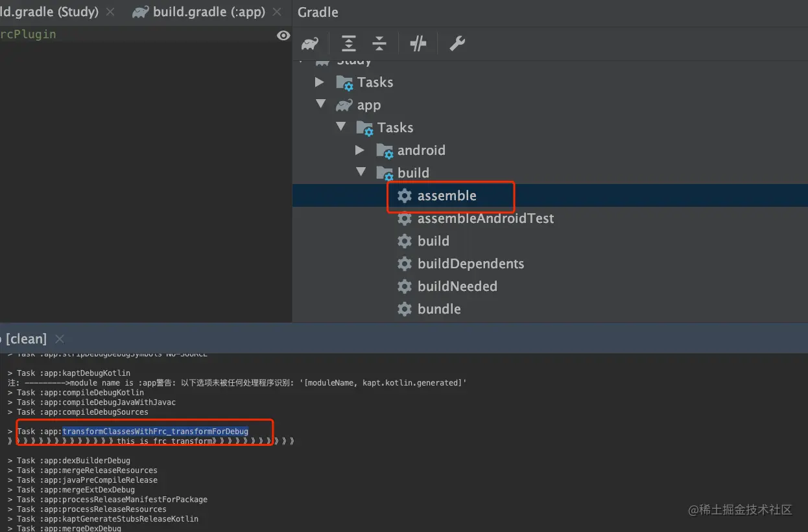
Task: Select the android folder icon
Action: pyautogui.click(x=385, y=151)
